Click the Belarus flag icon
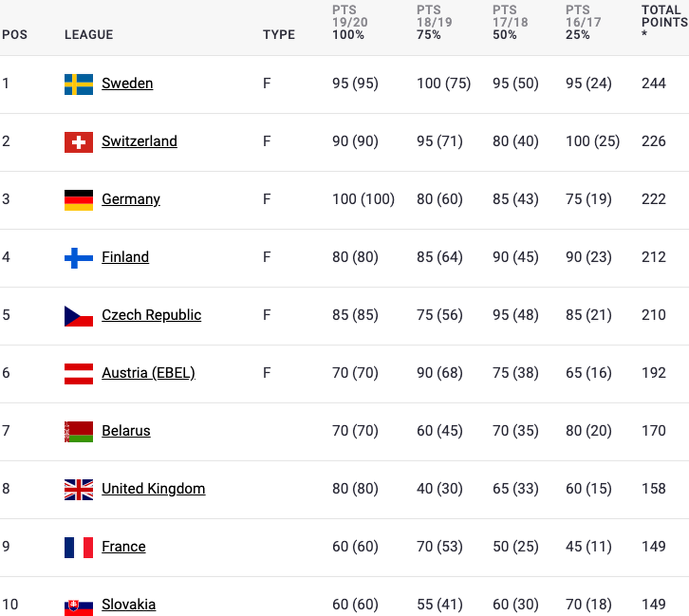689x616 pixels. [78, 431]
